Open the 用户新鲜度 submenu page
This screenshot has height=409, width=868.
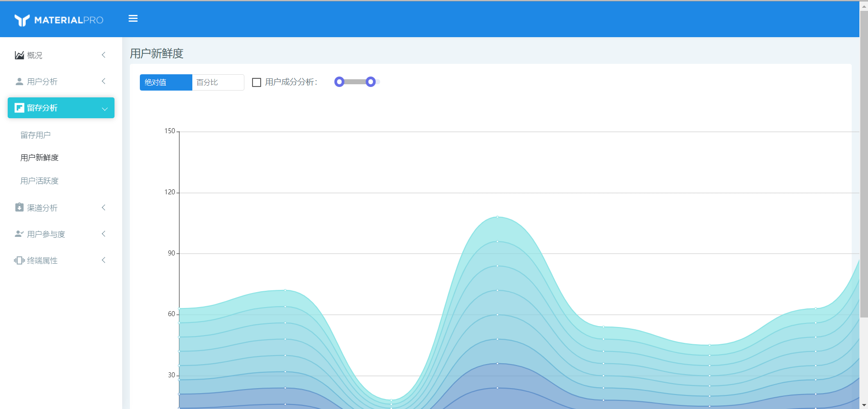click(x=39, y=158)
